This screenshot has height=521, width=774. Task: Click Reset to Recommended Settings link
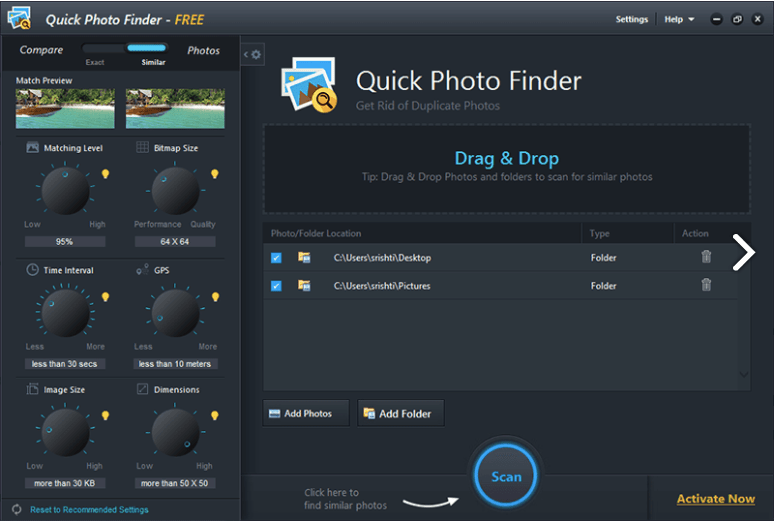click(89, 509)
